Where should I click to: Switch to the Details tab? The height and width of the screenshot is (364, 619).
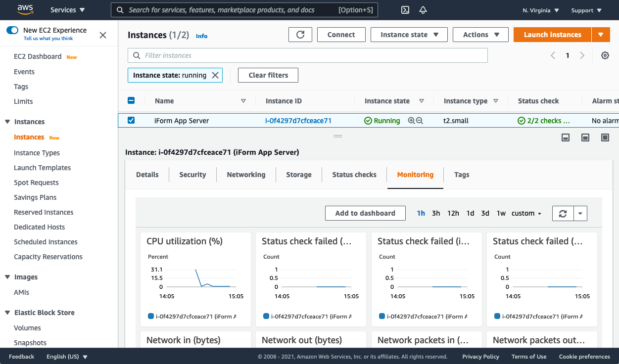pyautogui.click(x=147, y=175)
